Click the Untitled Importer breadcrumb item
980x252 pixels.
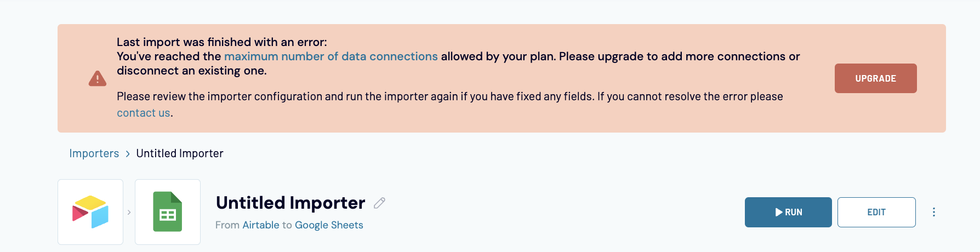[180, 153]
